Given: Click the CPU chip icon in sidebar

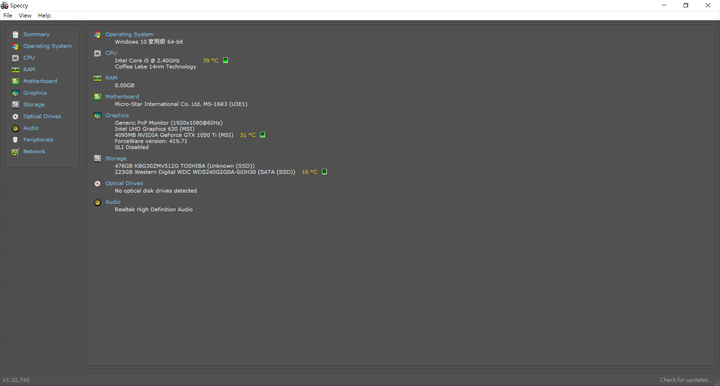Looking at the screenshot, I should 15,58.
